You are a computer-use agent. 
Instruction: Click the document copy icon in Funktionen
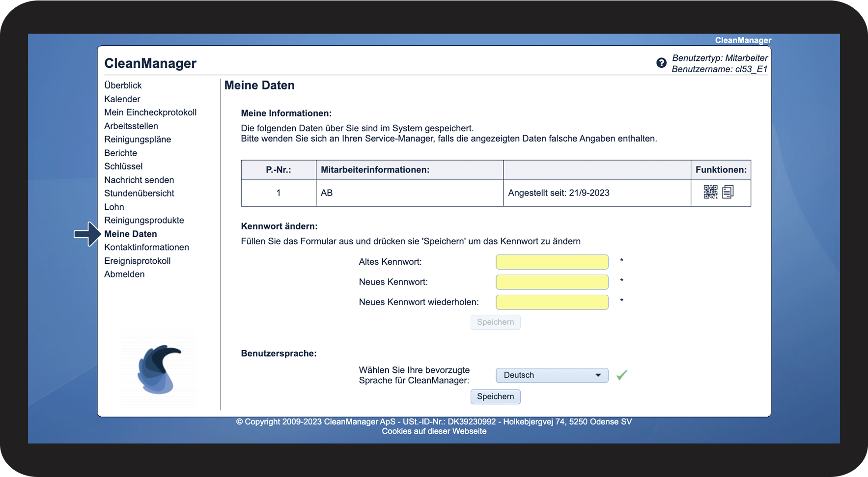728,192
